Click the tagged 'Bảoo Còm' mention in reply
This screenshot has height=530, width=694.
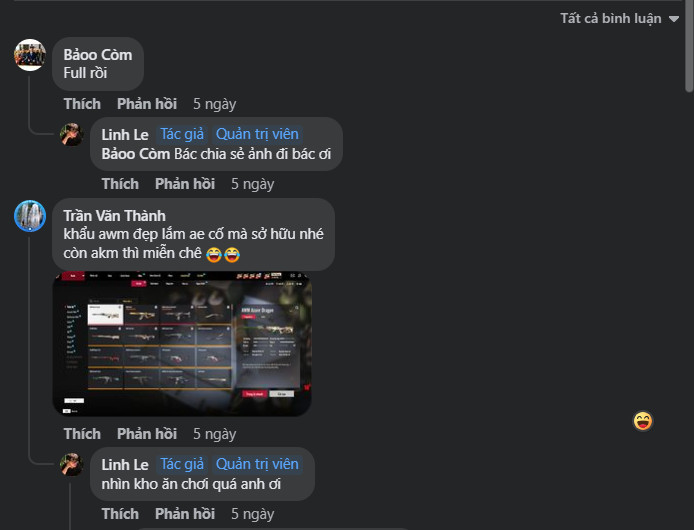click(136, 154)
